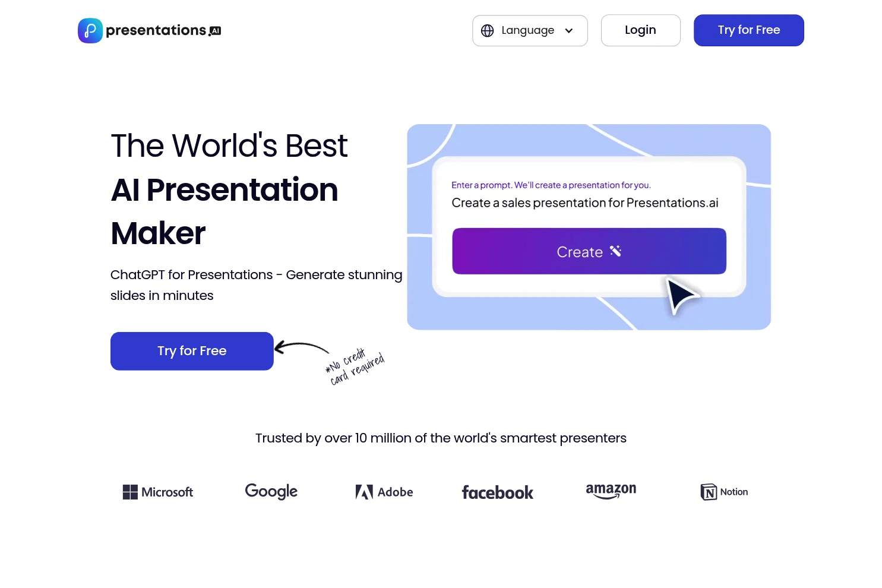Click the sales presentation prompt field
882x588 pixels.
click(584, 203)
